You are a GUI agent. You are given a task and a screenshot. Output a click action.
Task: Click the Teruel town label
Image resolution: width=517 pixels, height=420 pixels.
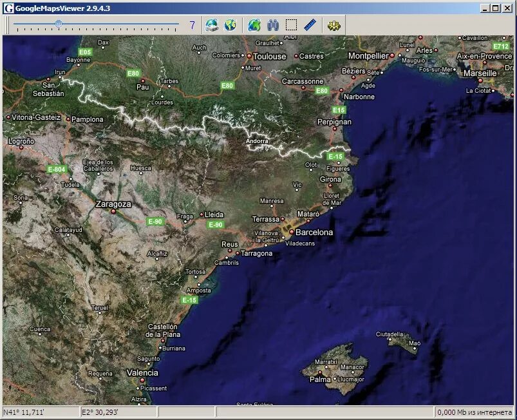point(99,308)
